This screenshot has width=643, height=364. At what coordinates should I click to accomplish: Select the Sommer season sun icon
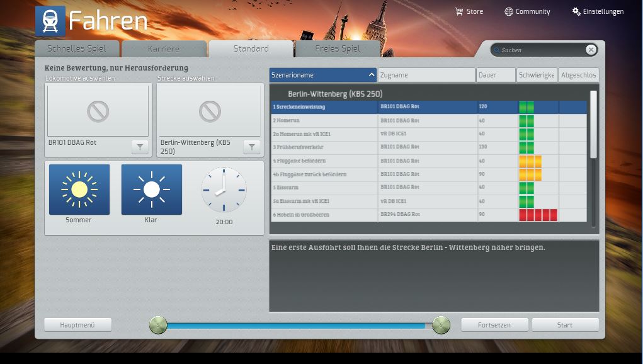(x=79, y=190)
